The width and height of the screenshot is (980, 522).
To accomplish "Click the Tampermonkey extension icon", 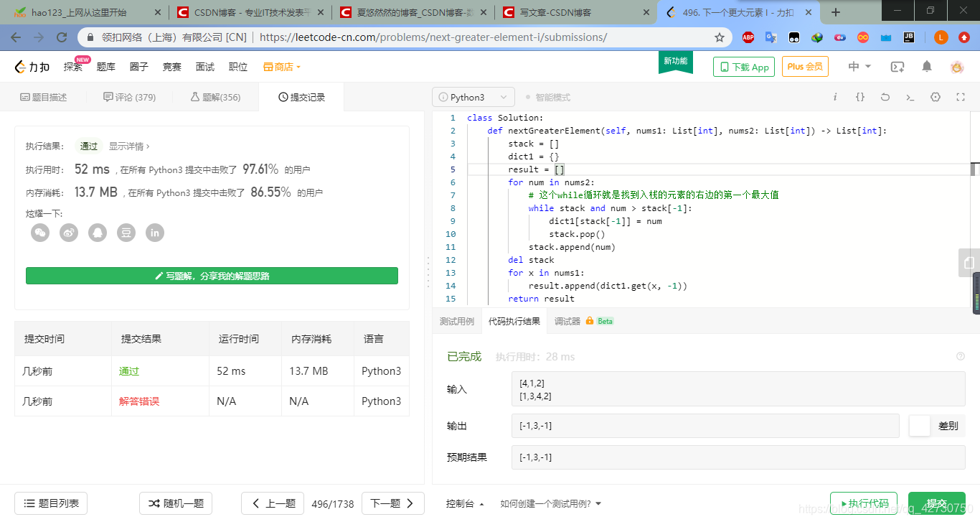I will (794, 37).
